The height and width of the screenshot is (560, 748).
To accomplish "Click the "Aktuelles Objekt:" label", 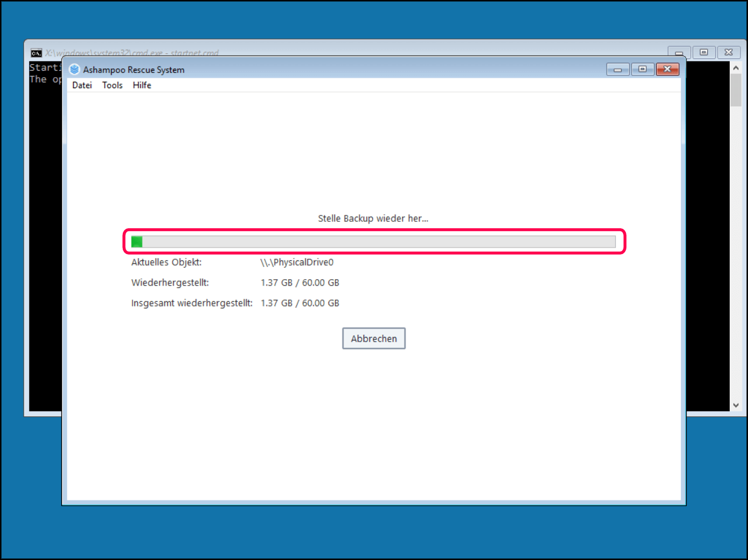I will (166, 262).
